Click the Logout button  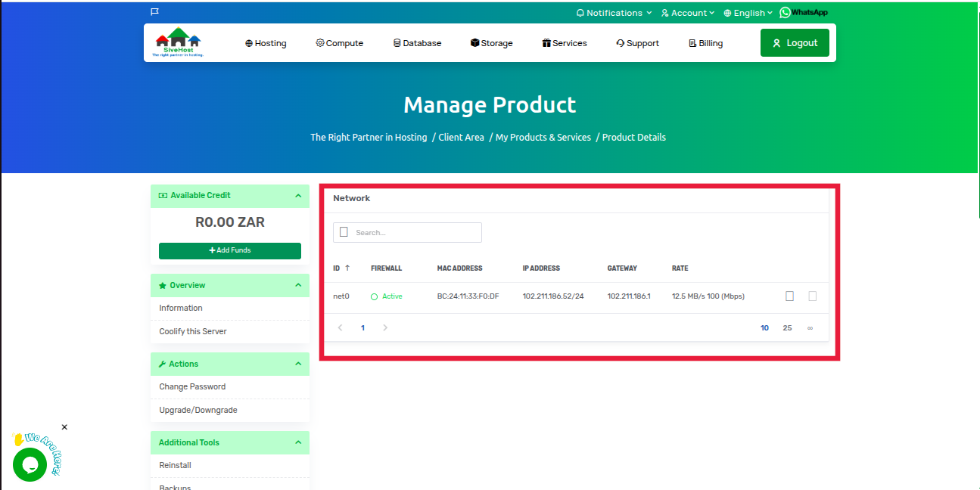pos(795,43)
